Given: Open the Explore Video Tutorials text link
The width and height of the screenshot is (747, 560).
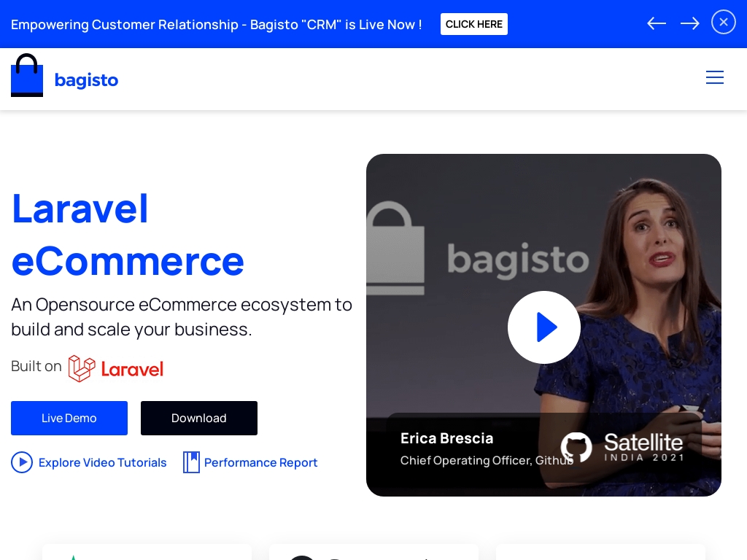Looking at the screenshot, I should pos(102,462).
